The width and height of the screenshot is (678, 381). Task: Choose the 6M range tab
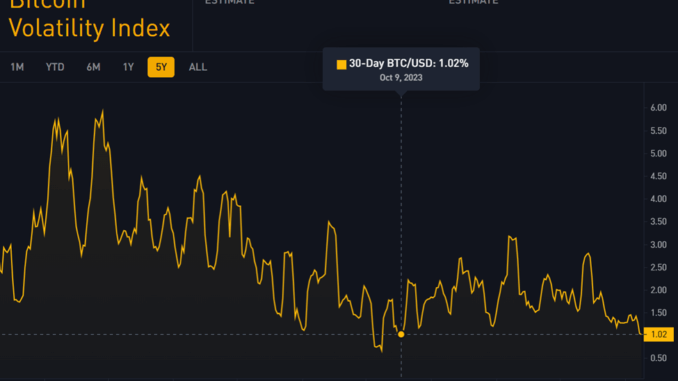point(93,67)
